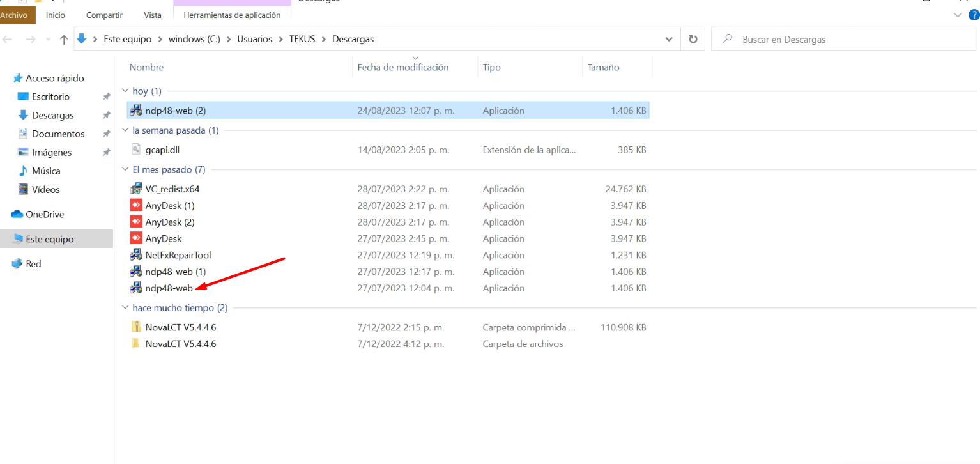Select the NetFxRepairTool file icon
980x464 pixels.
click(135, 255)
